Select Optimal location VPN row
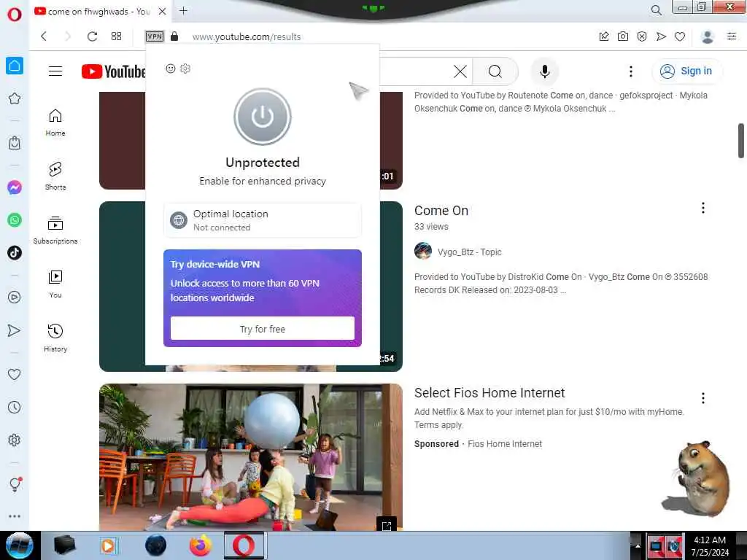Viewport: 747px width, 560px height. 263,220
